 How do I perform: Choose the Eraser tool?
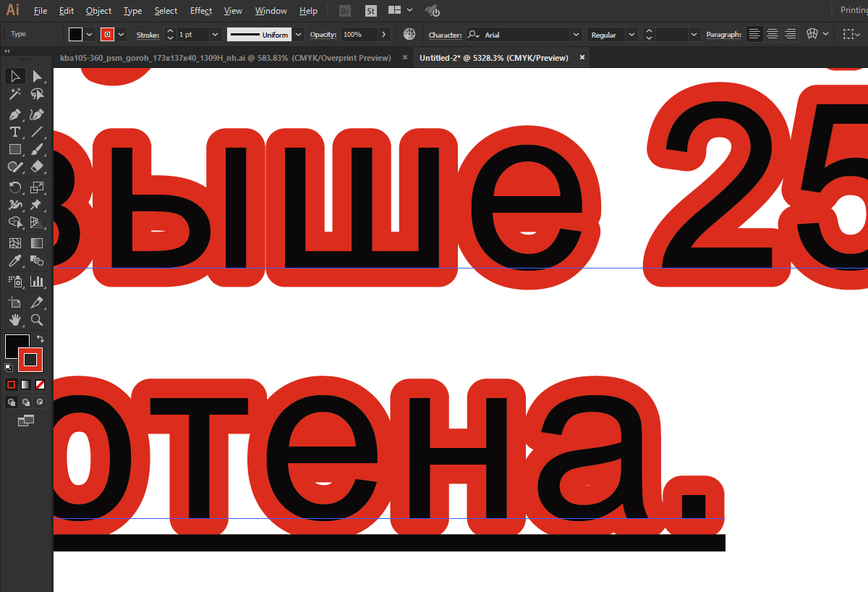point(37,167)
